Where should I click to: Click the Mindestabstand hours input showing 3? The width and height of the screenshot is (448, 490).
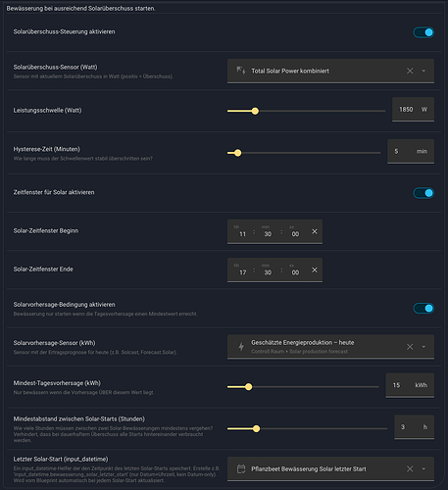pos(414,427)
